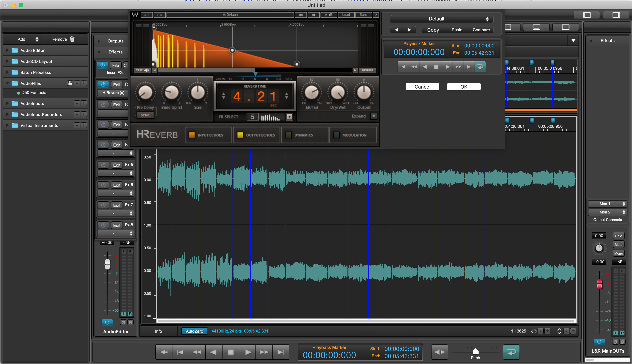Click the dialog's play transport button
The image size is (632, 364).
447,67
